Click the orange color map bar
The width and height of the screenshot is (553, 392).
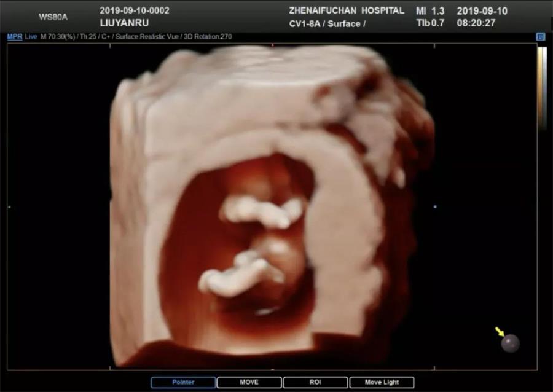541,86
